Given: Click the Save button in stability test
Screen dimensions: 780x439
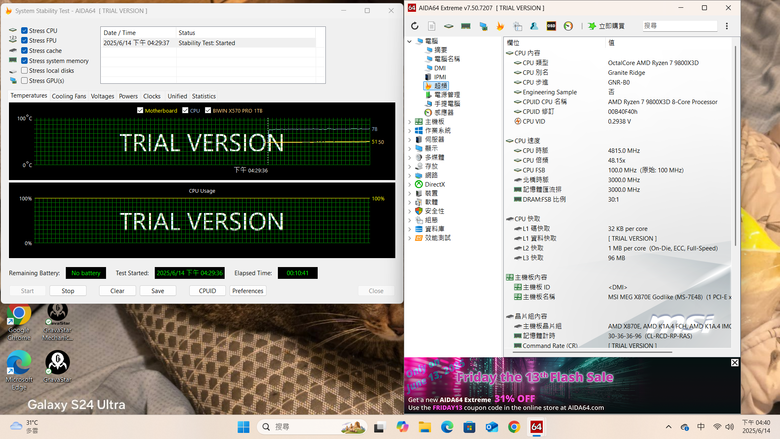Looking at the screenshot, I should point(158,291).
